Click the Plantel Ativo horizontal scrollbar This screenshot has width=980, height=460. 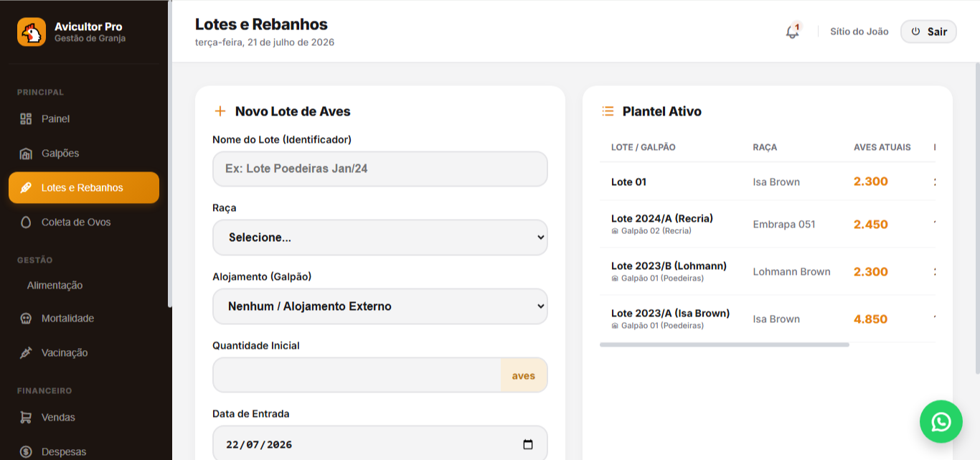pyautogui.click(x=725, y=345)
